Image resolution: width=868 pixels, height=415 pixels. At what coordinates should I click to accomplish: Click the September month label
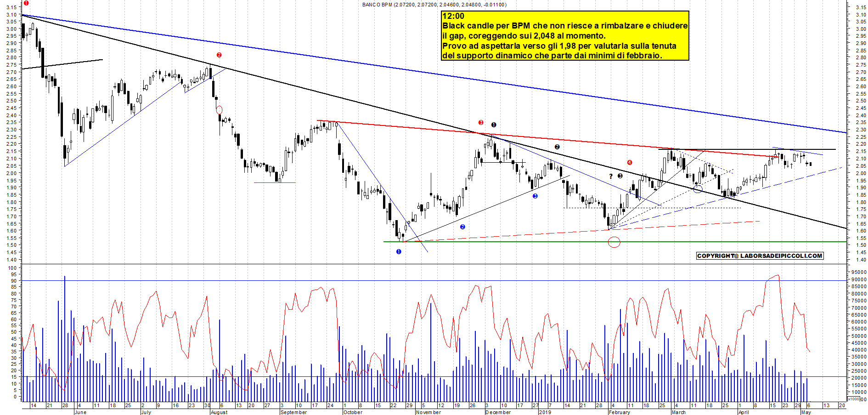coord(294,412)
